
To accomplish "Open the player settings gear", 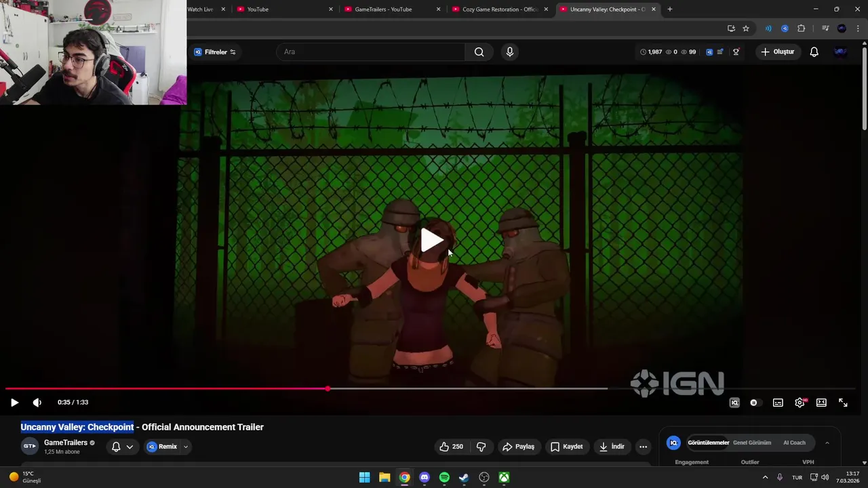I will point(800,403).
